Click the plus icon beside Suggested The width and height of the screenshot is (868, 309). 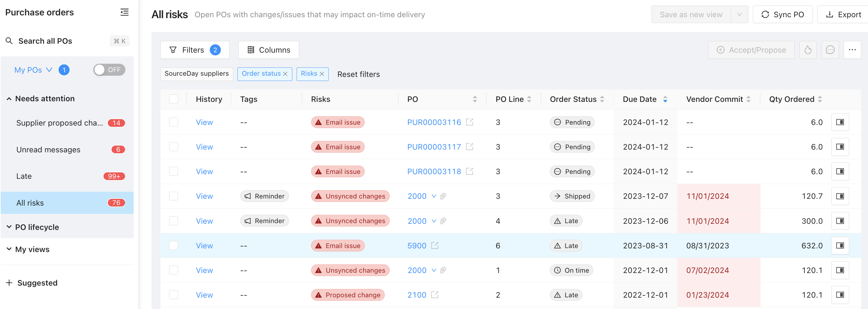click(9, 283)
